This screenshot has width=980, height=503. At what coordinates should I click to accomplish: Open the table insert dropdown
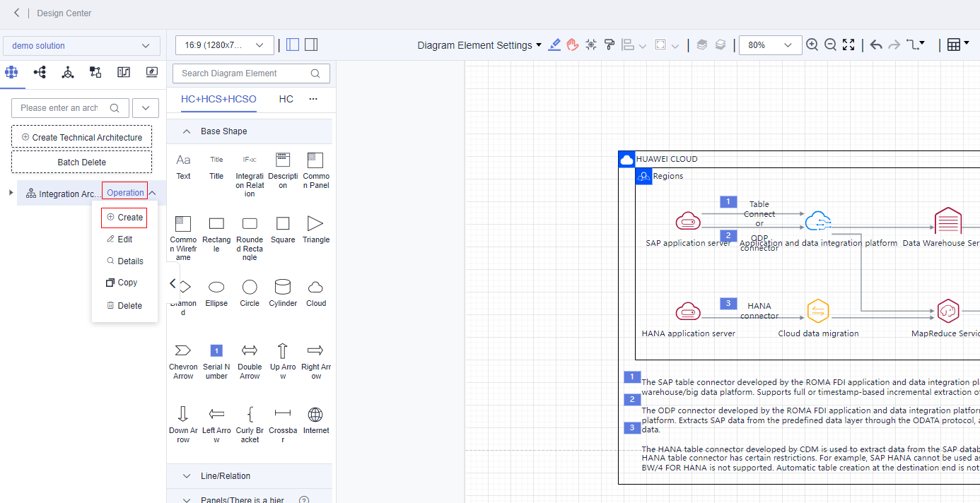tap(958, 45)
